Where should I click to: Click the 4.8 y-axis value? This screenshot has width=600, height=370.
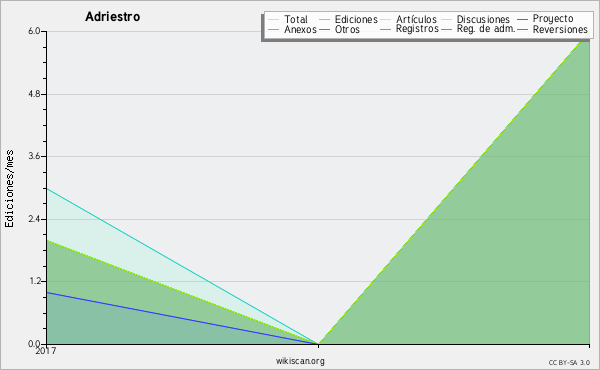[x=34, y=94]
